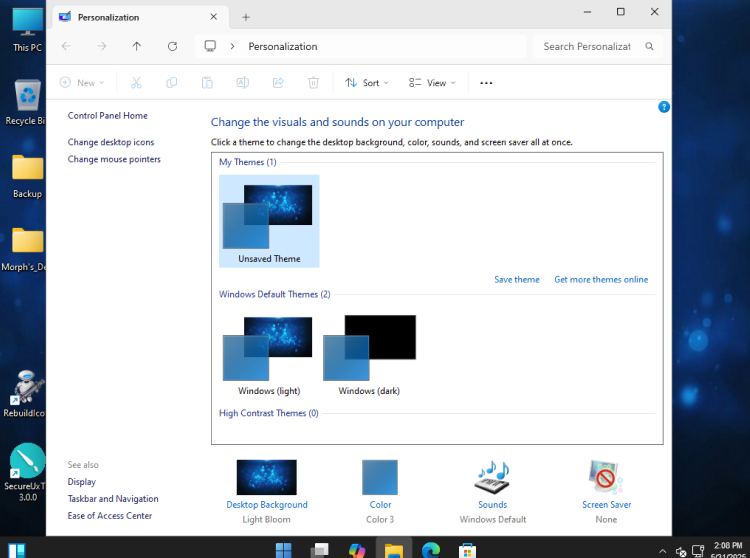
Task: Open Task View on the taskbar
Action: [x=320, y=550]
